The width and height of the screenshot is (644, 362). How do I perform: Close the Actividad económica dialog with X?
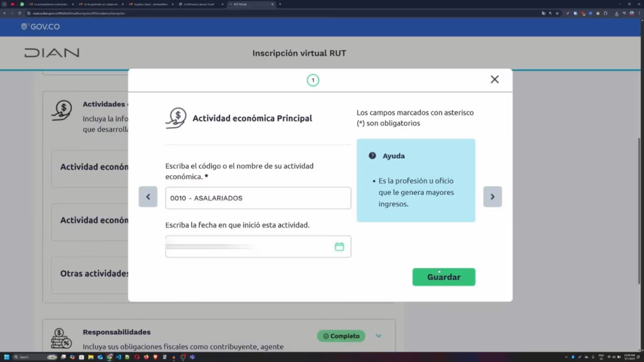pyautogui.click(x=494, y=79)
